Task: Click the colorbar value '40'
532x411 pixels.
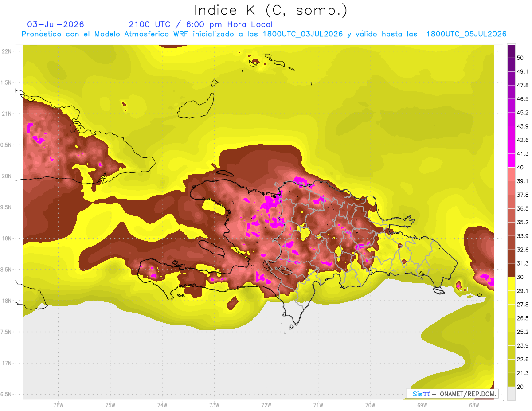Action: click(520, 167)
